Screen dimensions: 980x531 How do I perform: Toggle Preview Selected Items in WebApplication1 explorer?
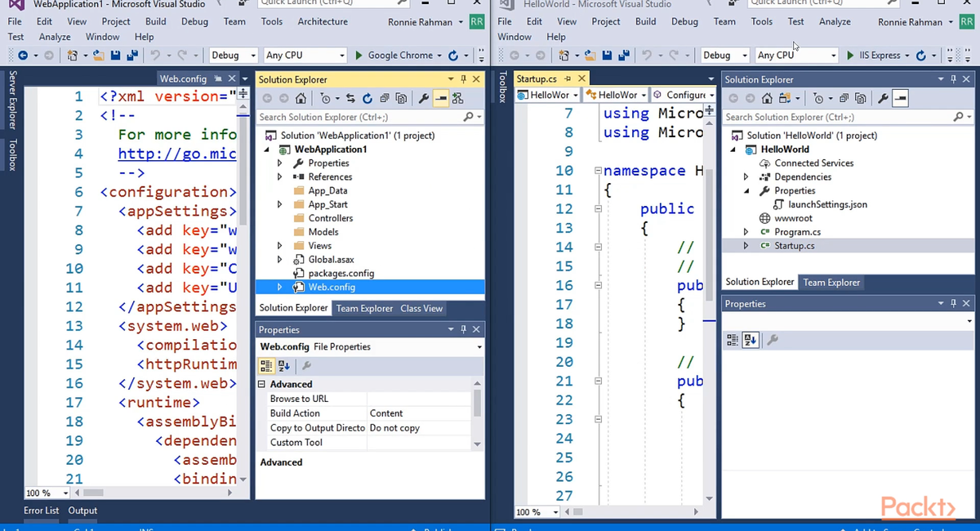coord(440,99)
